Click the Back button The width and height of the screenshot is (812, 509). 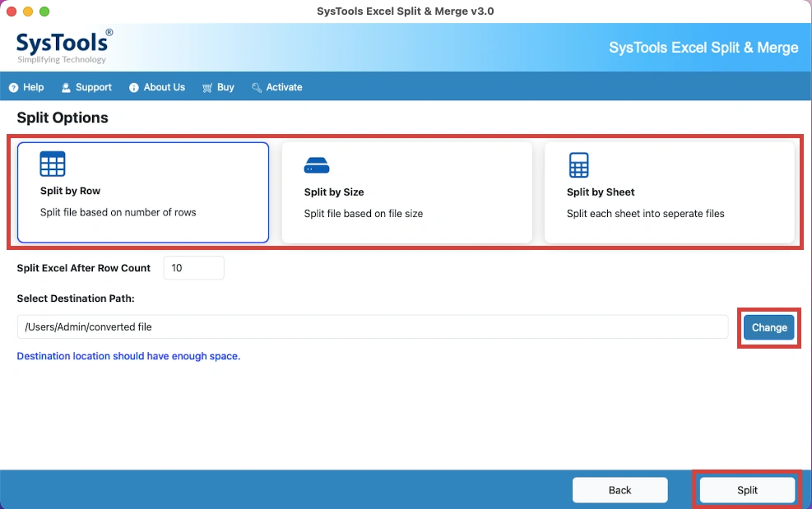point(619,490)
